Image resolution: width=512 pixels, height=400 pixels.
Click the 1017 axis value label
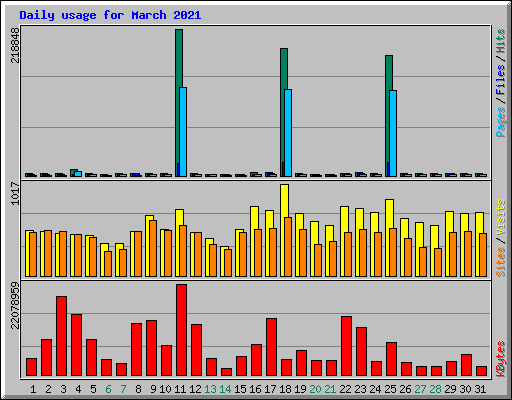coord(15,193)
